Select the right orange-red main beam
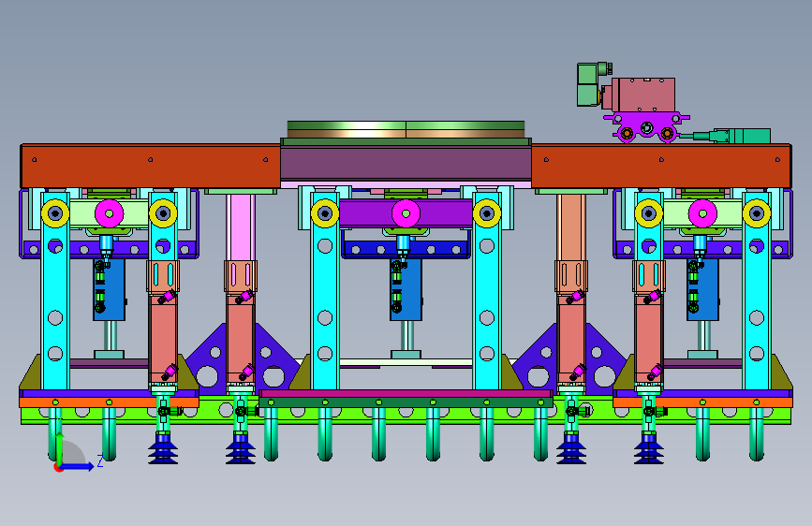This screenshot has height=526, width=812. pos(661,166)
